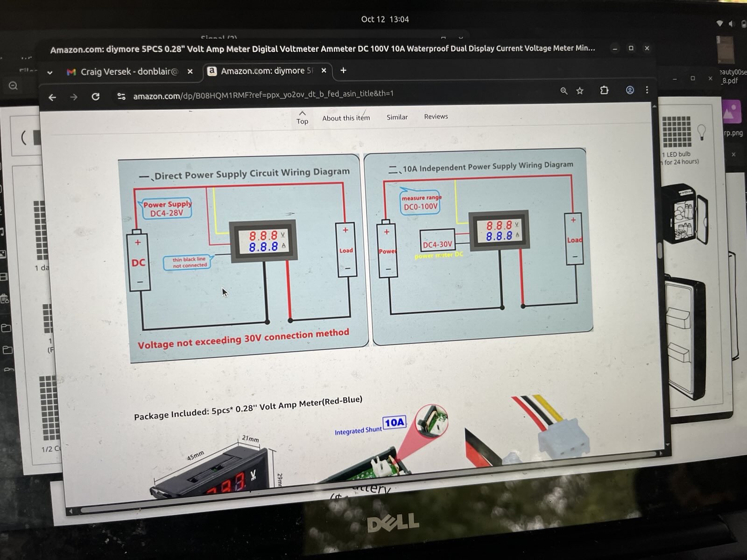Click the Top navigation arrow
The width and height of the screenshot is (747, 560).
(303, 118)
